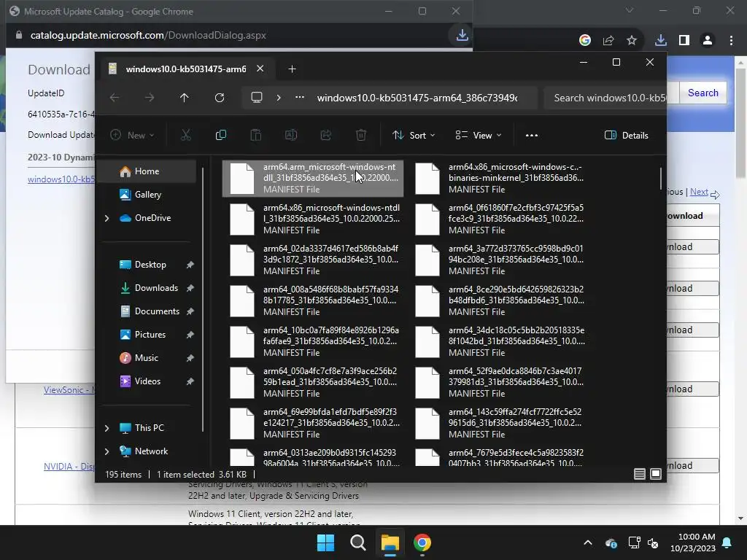Open taskbar Search magnifier
Viewport: 747px width, 560px height.
click(357, 542)
